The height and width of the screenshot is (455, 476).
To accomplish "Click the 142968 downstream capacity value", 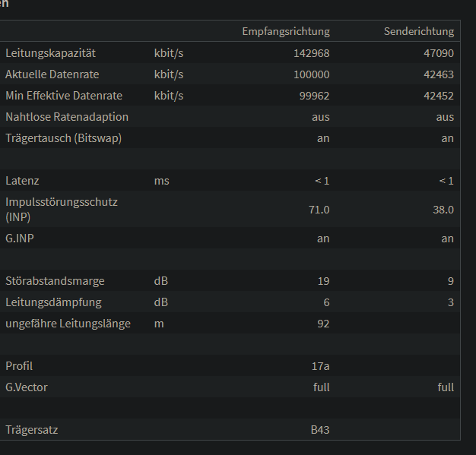I will 311,53.
